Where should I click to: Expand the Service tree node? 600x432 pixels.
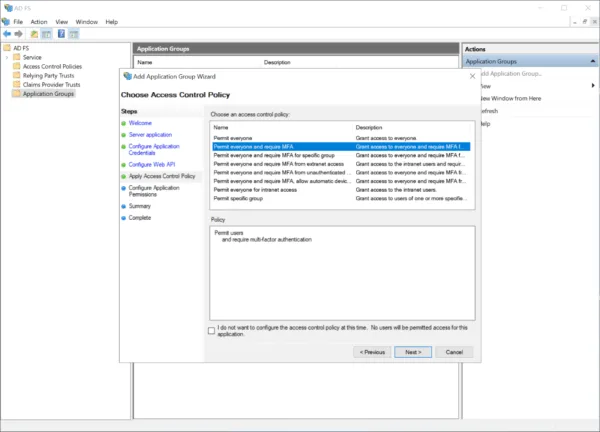click(x=7, y=57)
